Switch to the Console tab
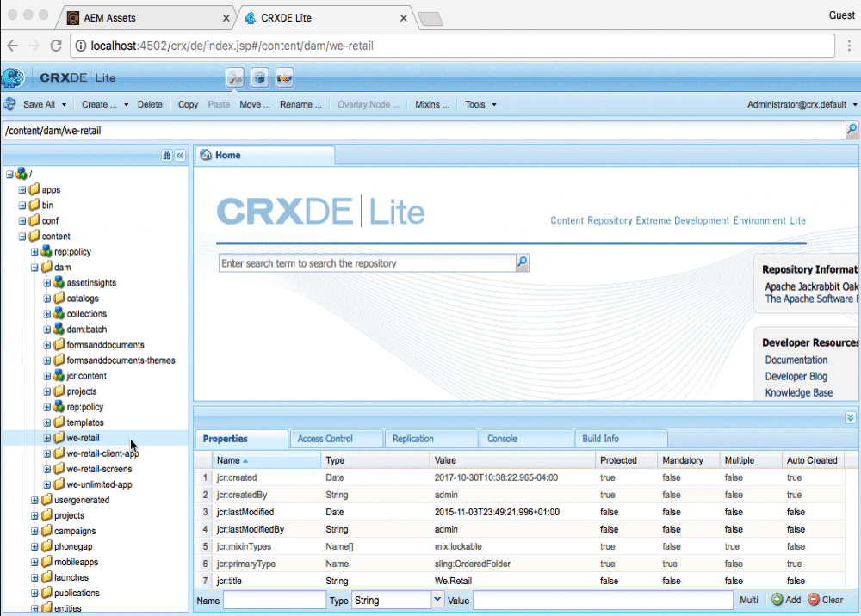Viewport: 861px width, 616px height. 526,439
